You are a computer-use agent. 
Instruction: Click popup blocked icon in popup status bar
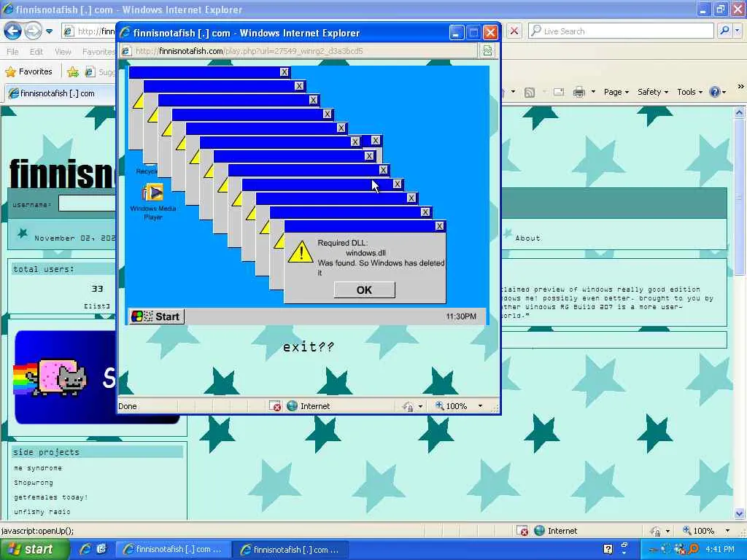pyautogui.click(x=275, y=406)
